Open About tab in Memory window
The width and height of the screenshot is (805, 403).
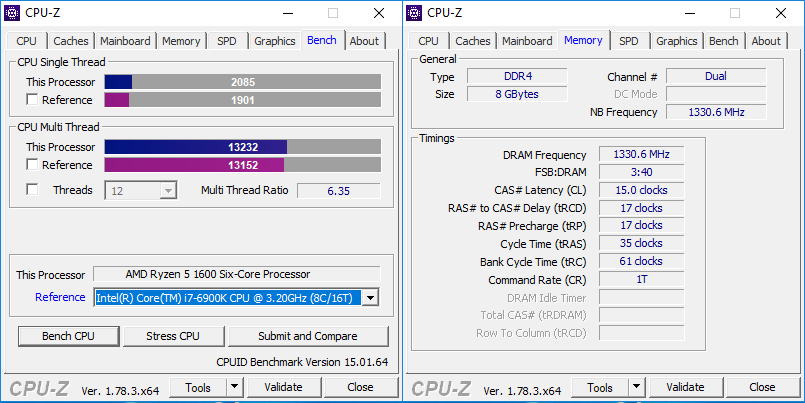click(x=766, y=41)
